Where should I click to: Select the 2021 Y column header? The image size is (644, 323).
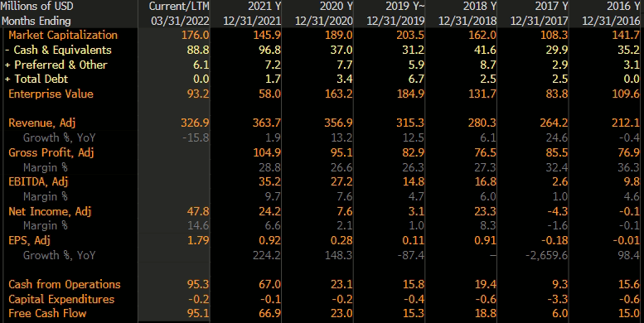click(x=264, y=6)
